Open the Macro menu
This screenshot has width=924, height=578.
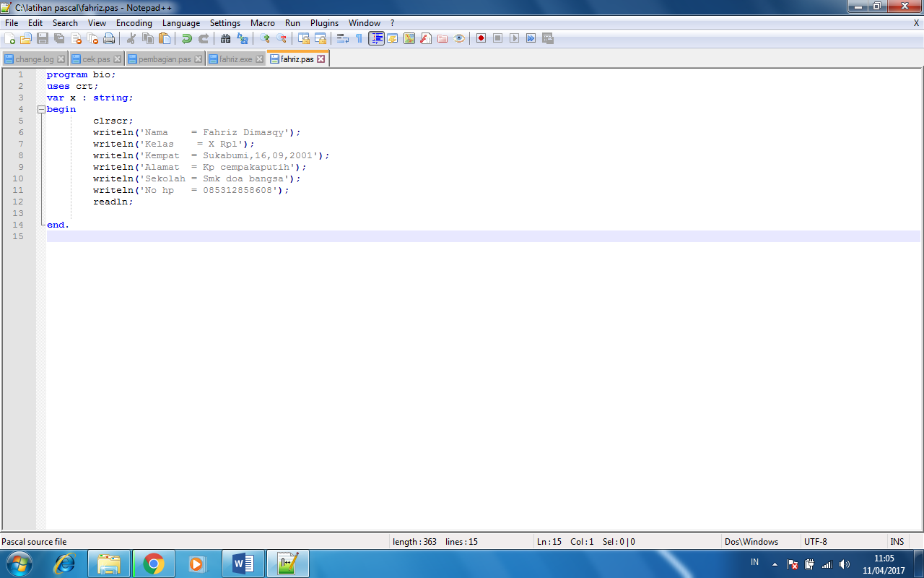[x=263, y=22]
